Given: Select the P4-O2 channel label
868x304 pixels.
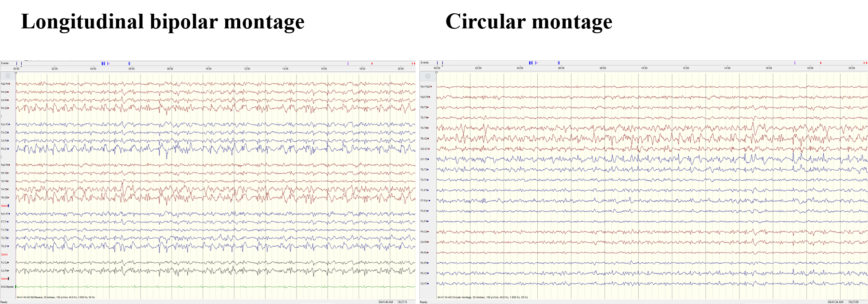Looking at the screenshot, I should [x=5, y=108].
